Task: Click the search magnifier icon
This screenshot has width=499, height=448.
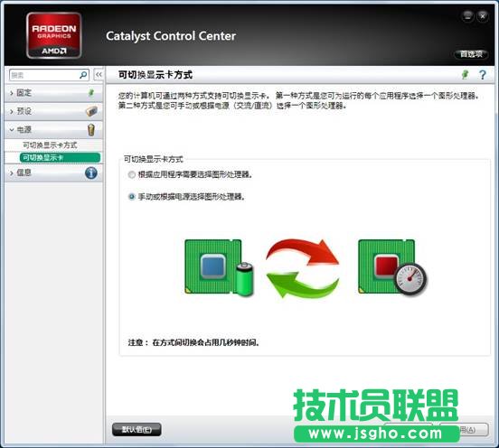Action: [x=83, y=75]
